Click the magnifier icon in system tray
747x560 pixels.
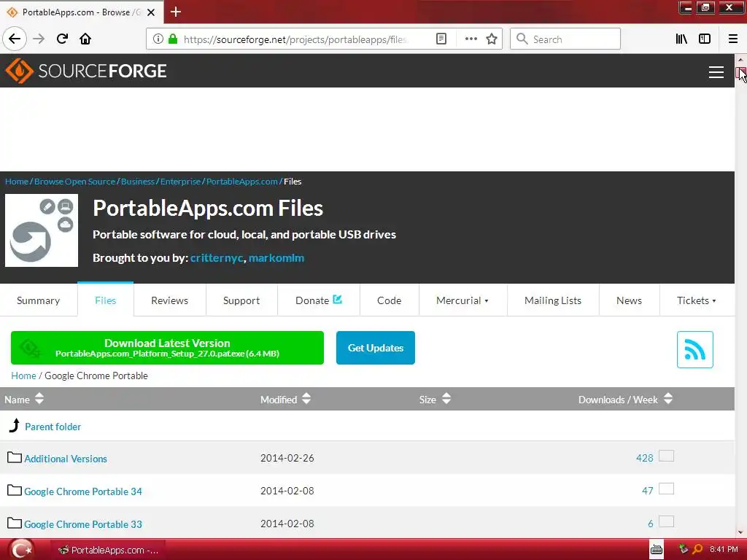(697, 549)
